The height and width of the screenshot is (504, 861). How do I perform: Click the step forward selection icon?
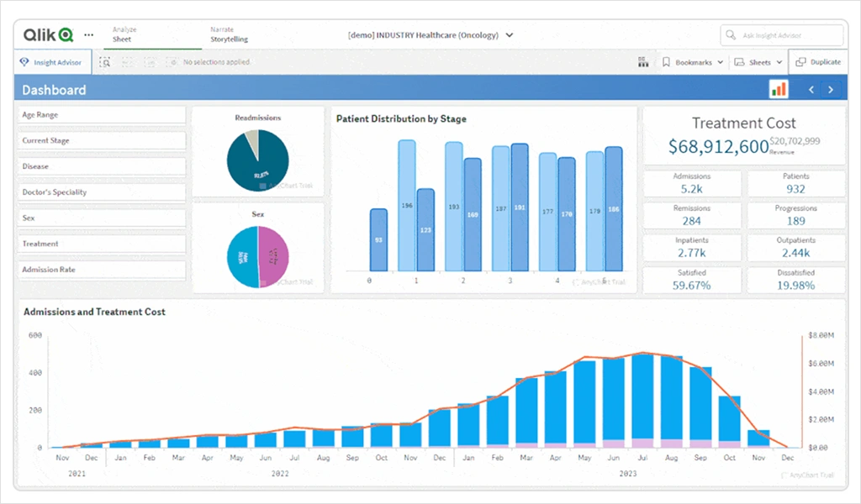click(150, 62)
